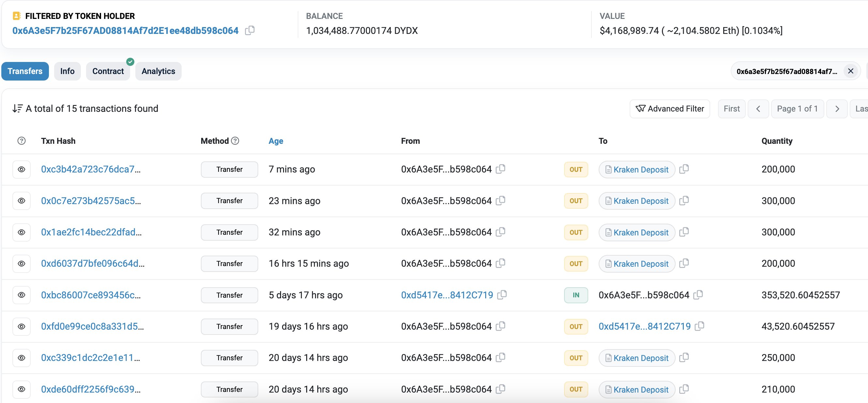Copy Kraken Deposit address in 23 mins row
The image size is (868, 403).
coord(684,201)
